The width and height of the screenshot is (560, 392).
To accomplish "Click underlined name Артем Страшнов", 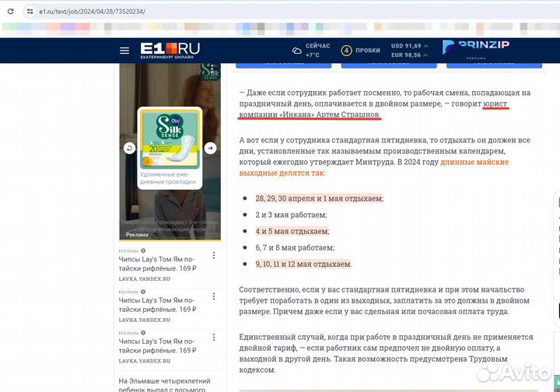I will [348, 115].
